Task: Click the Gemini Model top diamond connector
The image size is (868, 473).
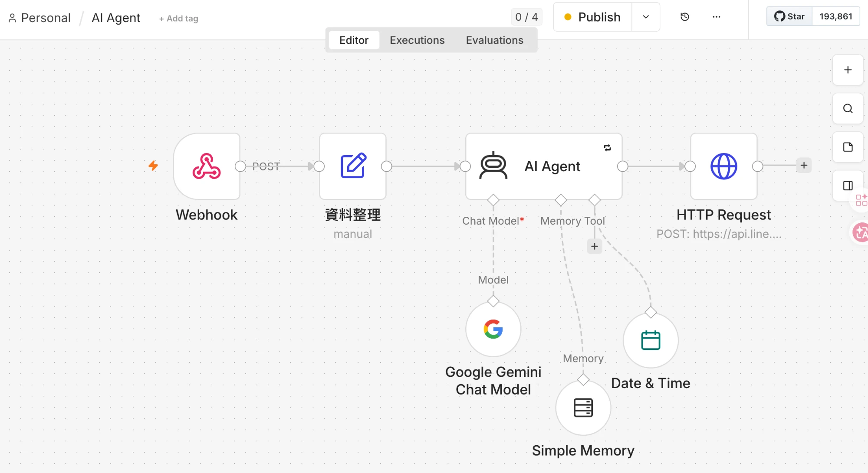Action: tap(493, 301)
